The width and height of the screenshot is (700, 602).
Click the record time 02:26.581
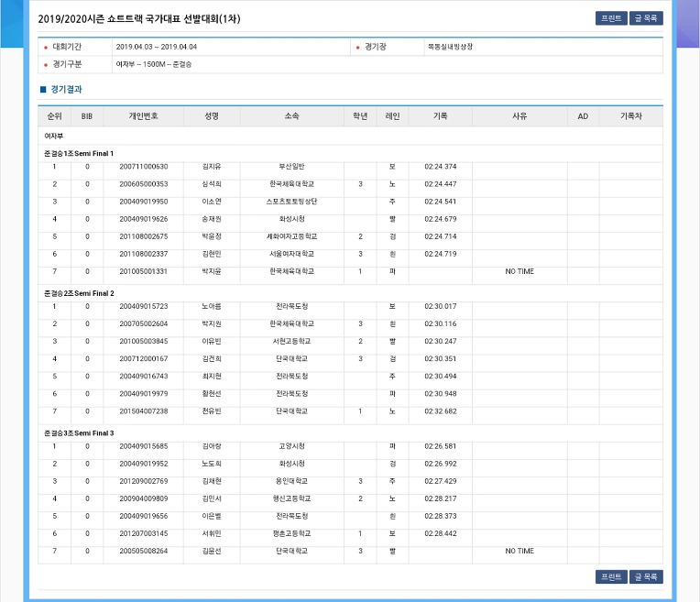(x=440, y=446)
